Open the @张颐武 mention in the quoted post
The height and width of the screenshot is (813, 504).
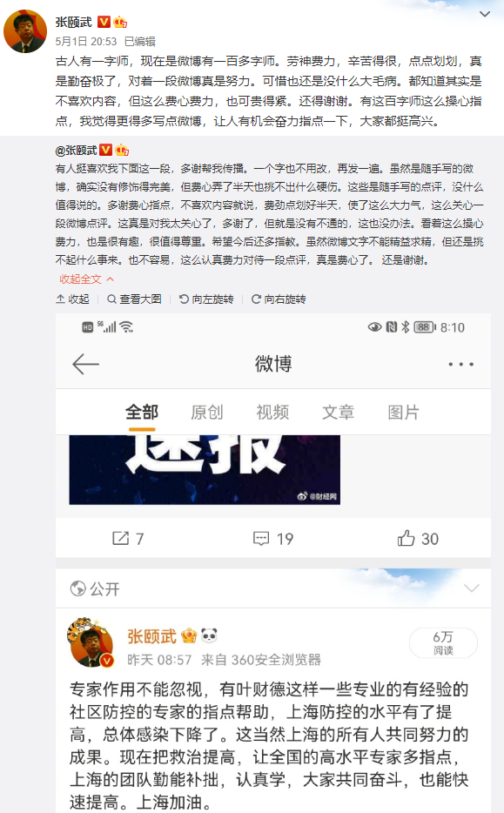point(76,151)
